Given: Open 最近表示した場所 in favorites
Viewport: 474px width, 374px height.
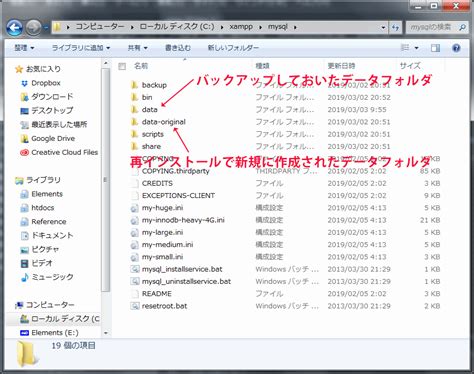Looking at the screenshot, I should pos(59,125).
